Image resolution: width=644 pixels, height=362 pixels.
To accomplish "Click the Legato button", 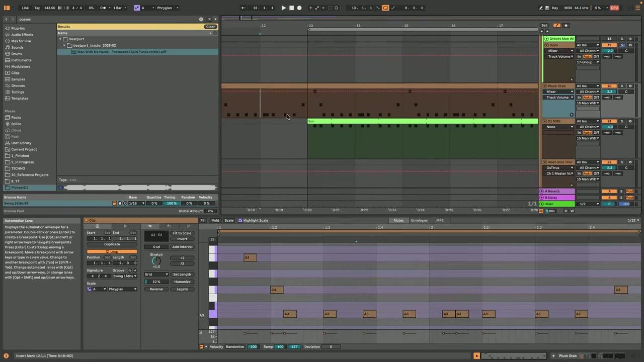I will pos(182,289).
